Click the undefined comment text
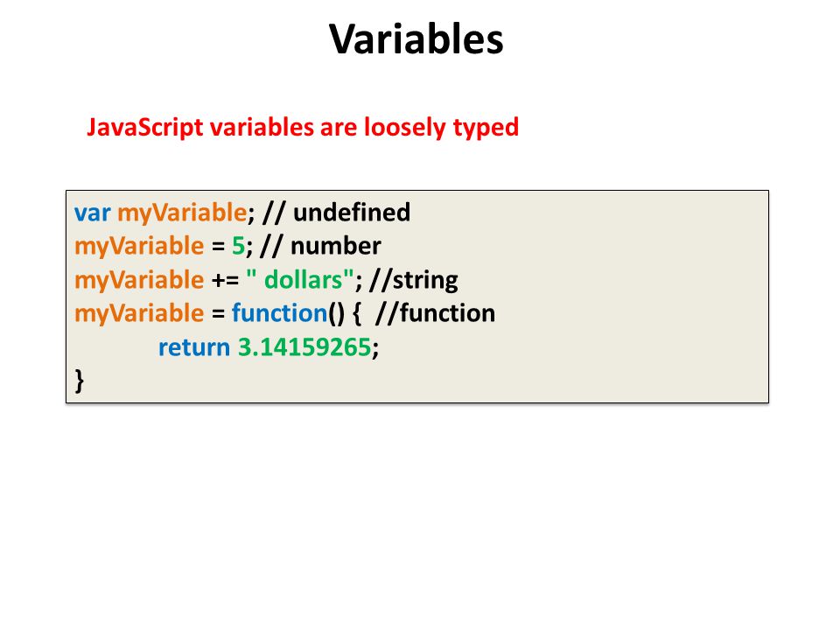 pyautogui.click(x=336, y=212)
